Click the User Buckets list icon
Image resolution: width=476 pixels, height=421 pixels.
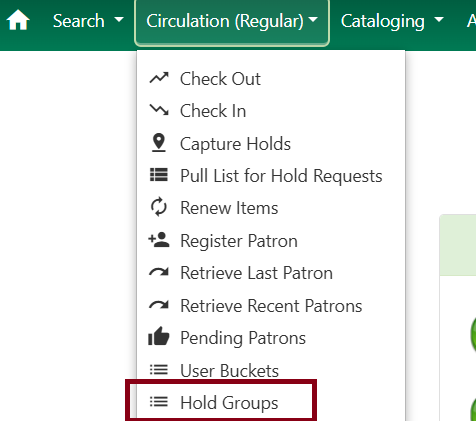click(x=159, y=370)
